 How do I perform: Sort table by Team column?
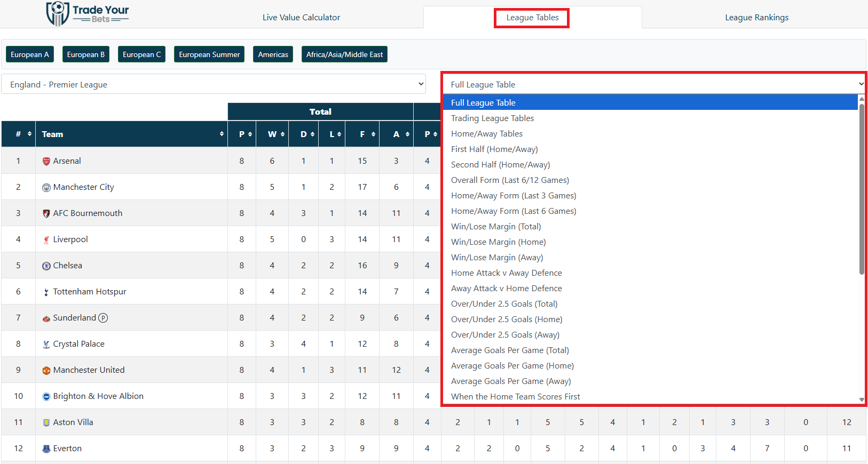pos(131,134)
